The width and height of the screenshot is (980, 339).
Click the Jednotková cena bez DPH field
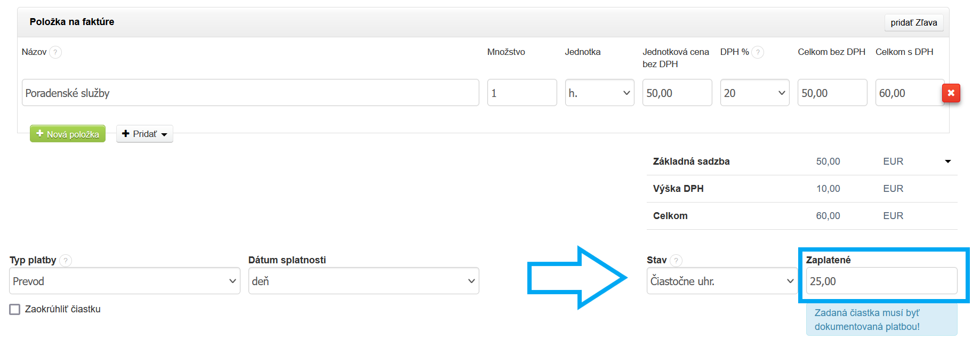[677, 93]
